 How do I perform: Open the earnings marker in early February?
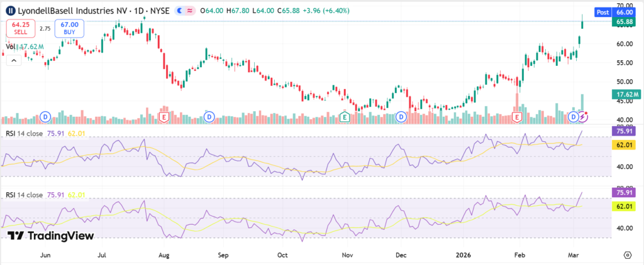click(x=517, y=117)
